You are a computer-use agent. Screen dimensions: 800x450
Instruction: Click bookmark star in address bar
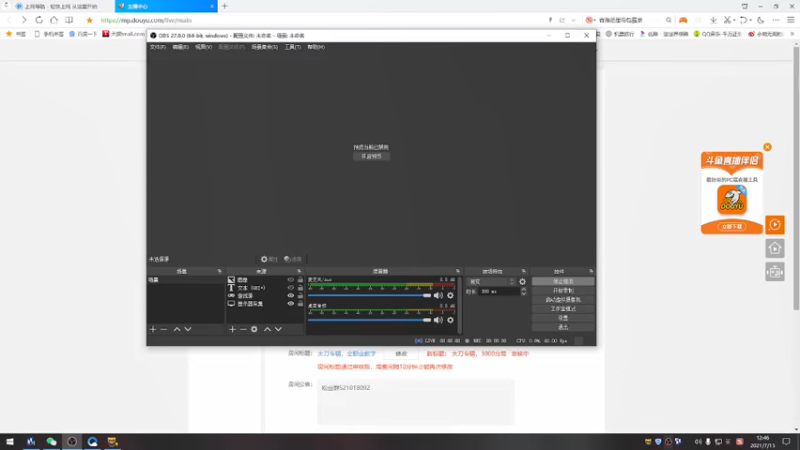click(x=89, y=20)
